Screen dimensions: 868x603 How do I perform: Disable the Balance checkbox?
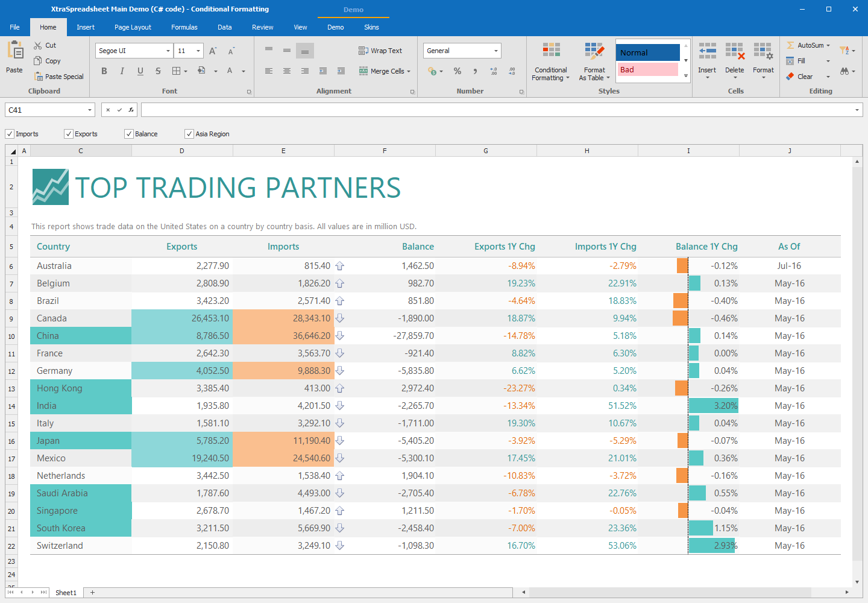coord(128,133)
